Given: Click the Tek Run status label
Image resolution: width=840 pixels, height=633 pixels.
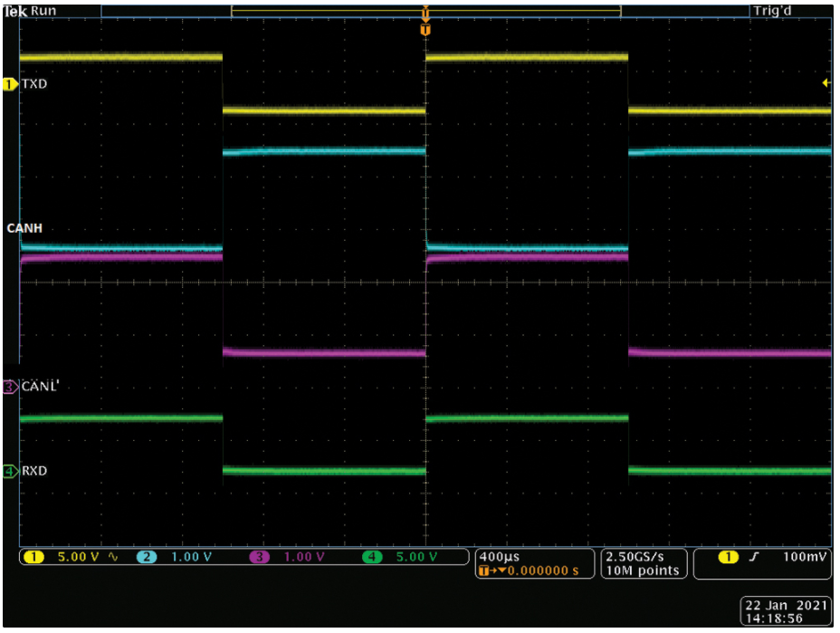Looking at the screenshot, I should pyautogui.click(x=30, y=11).
